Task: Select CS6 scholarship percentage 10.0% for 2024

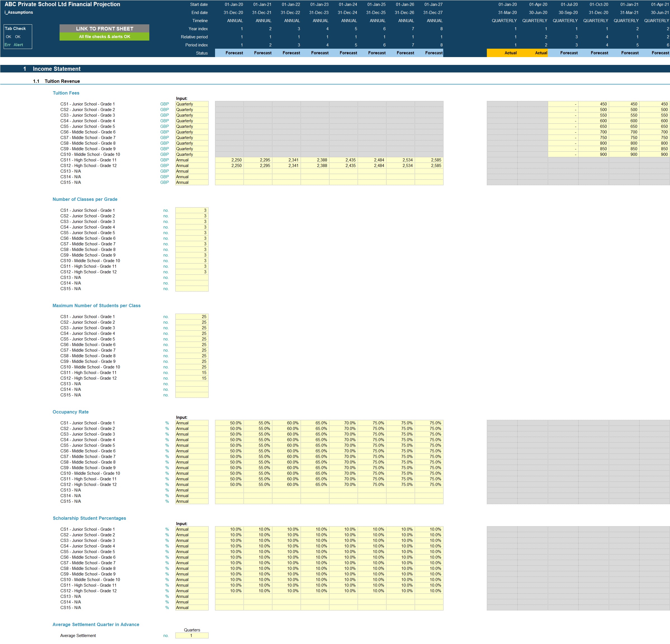Action: pos(344,558)
